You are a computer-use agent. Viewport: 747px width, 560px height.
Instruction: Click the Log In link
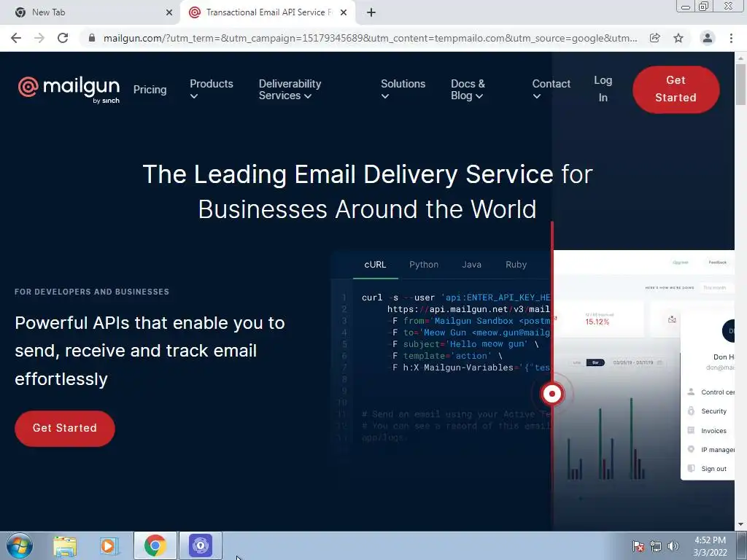(603, 89)
